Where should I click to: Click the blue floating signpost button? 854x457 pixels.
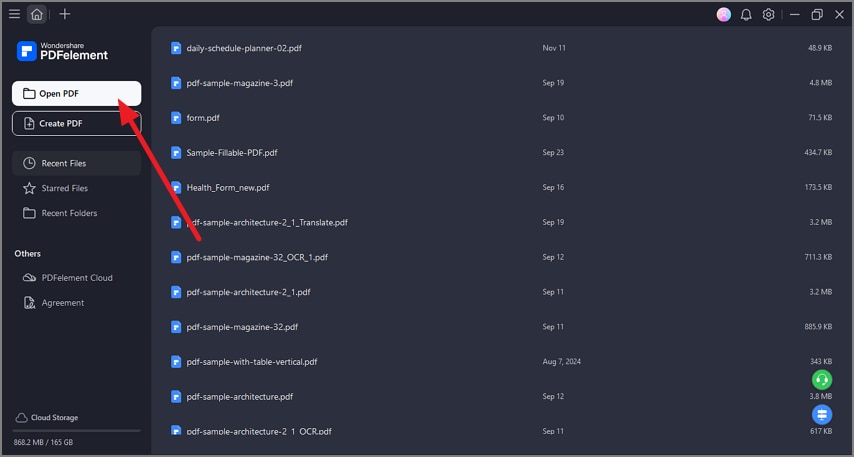click(822, 413)
